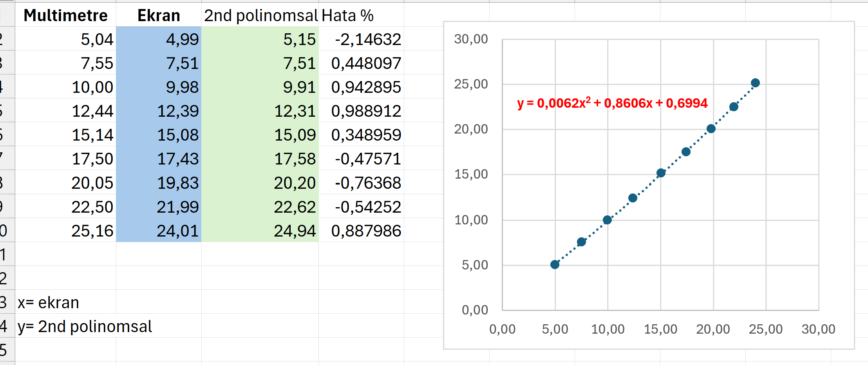Click the 2nd polinomsal header cell
This screenshot has height=365, width=868.
click(260, 15)
